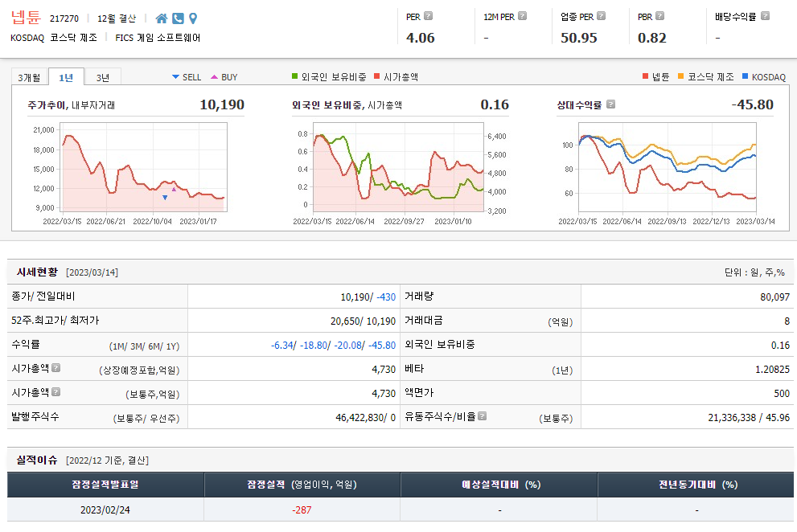Select the 1년 chart period tab
This screenshot has width=797, height=532.
click(66, 77)
